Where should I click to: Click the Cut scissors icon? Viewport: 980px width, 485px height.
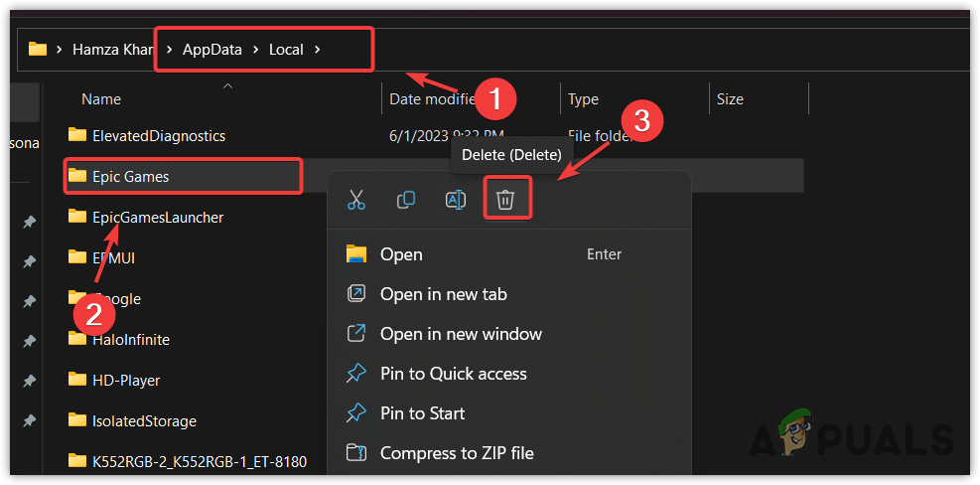356,200
